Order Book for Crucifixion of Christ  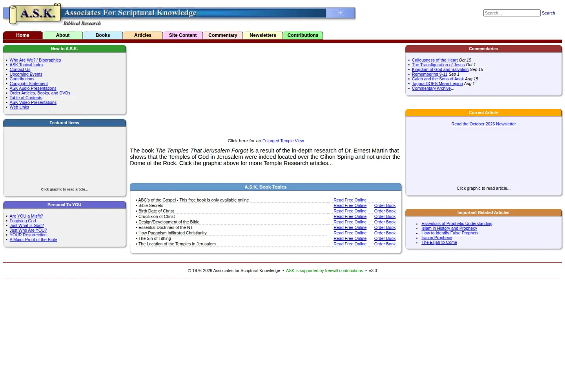[385, 217]
